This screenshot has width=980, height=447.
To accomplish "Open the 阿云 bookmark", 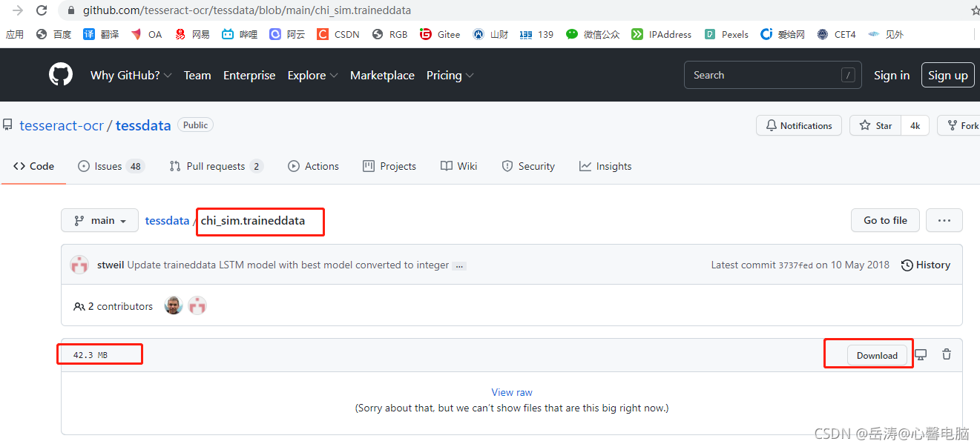I will pyautogui.click(x=287, y=34).
